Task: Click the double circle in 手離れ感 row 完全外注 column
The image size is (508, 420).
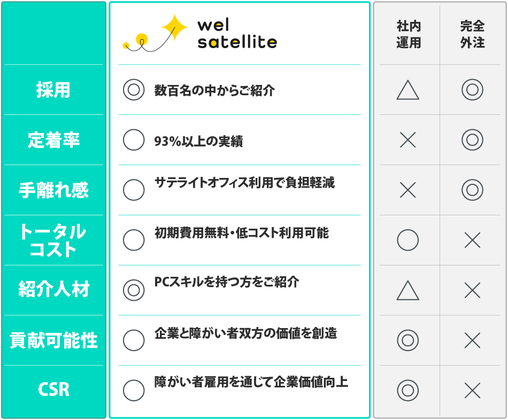Action: [472, 190]
